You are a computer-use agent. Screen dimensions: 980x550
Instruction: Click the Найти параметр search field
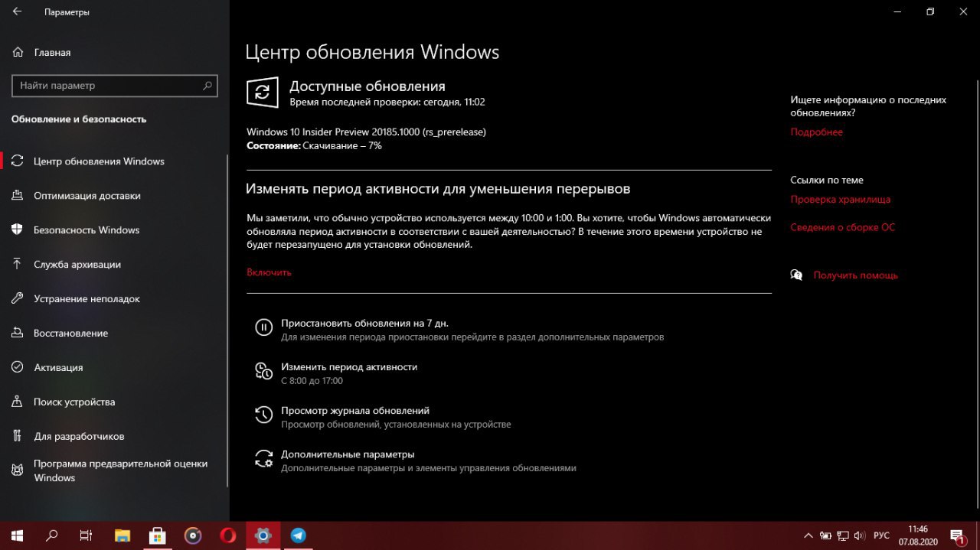(115, 86)
